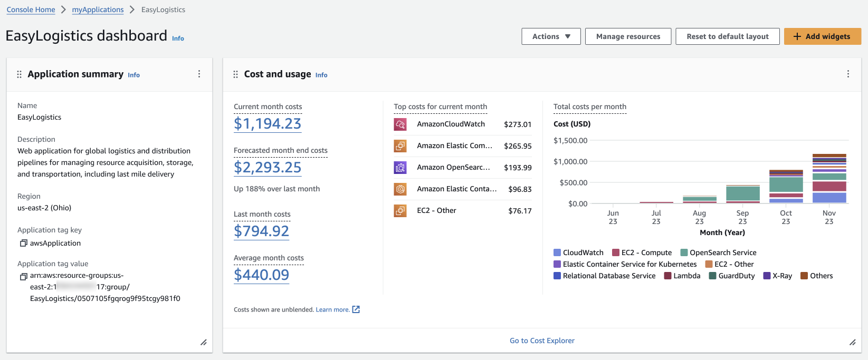Open Go to Cost Explorer link
Screen dimensions: 868x360
(542, 341)
